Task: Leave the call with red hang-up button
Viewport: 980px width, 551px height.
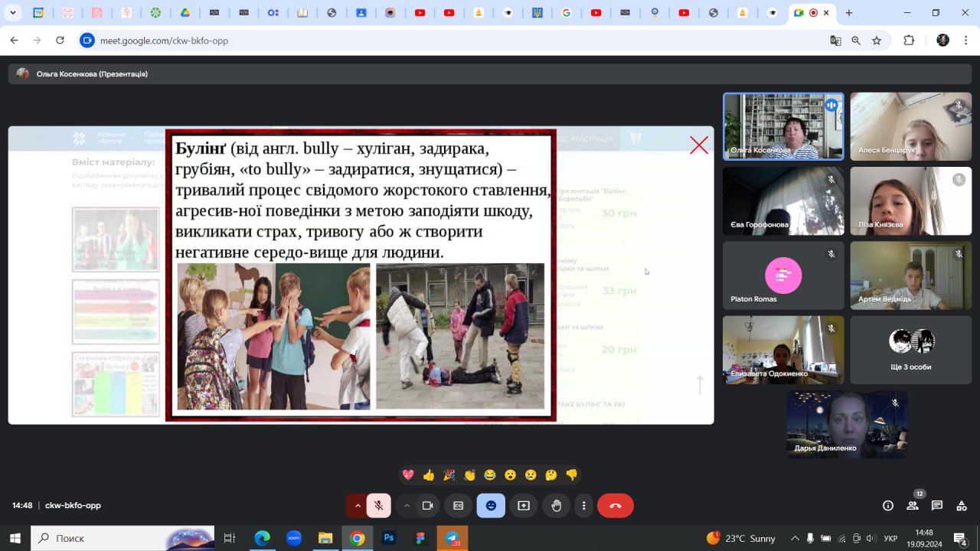Action: pyautogui.click(x=615, y=506)
